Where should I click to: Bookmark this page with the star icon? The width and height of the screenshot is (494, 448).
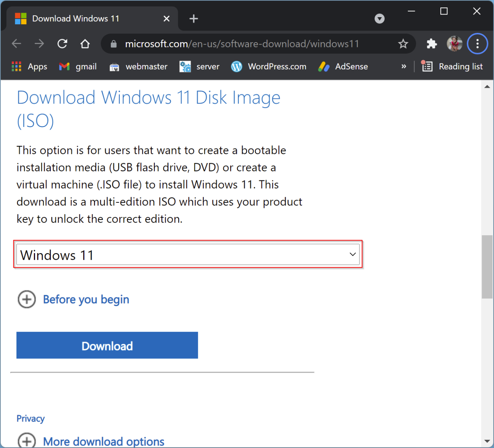[x=403, y=44]
